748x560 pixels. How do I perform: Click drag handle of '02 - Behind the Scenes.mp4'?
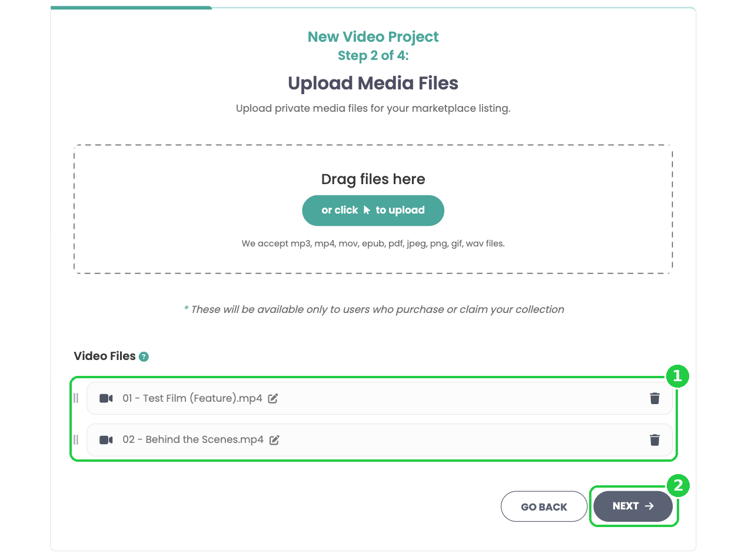76,439
